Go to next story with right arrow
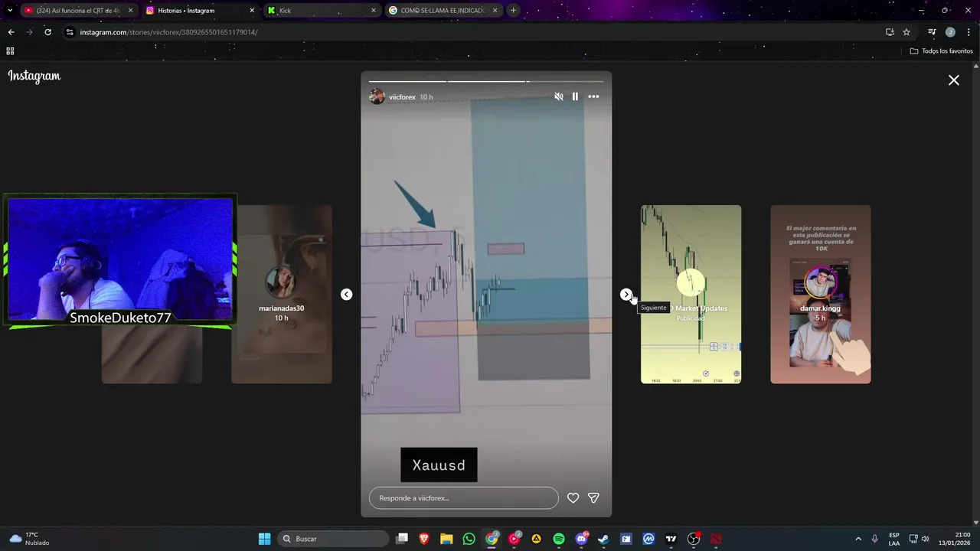The height and width of the screenshot is (551, 980). (626, 295)
